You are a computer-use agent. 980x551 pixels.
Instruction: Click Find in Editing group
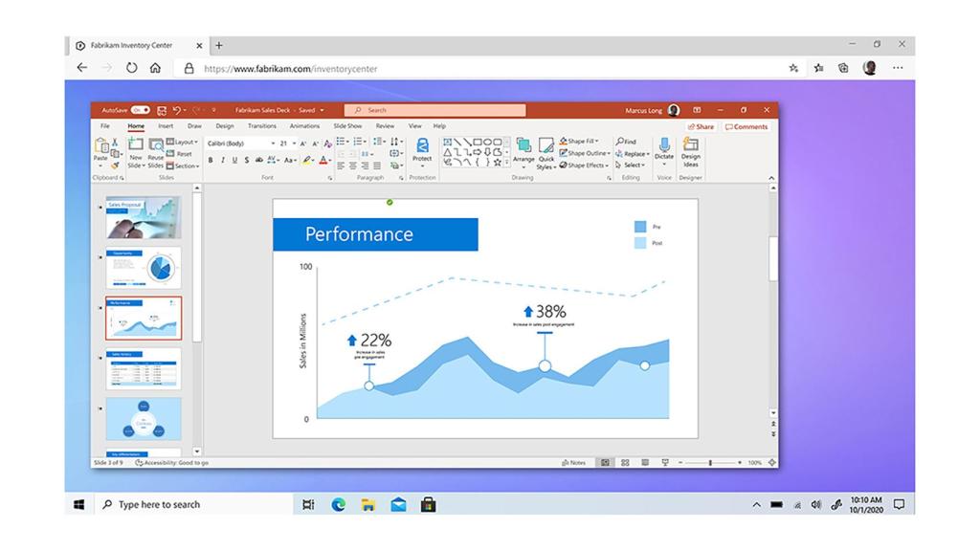(626, 142)
